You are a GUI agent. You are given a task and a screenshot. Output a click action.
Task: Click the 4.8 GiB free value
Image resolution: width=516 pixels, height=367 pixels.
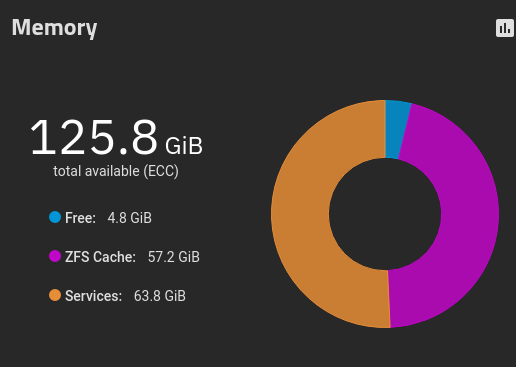[130, 218]
